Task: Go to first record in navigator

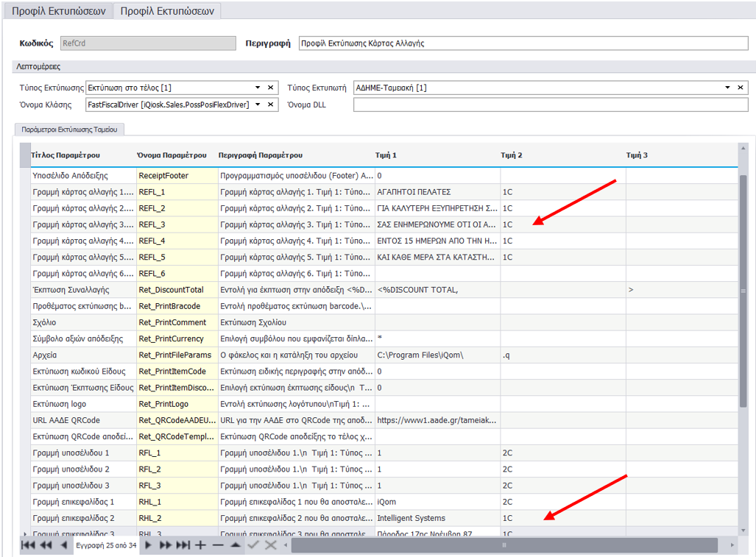Action: pos(28,545)
